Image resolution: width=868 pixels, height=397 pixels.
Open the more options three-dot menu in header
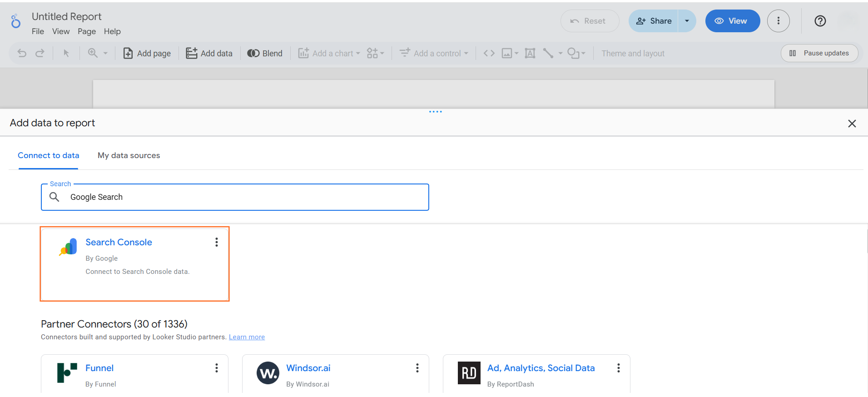[x=779, y=21]
